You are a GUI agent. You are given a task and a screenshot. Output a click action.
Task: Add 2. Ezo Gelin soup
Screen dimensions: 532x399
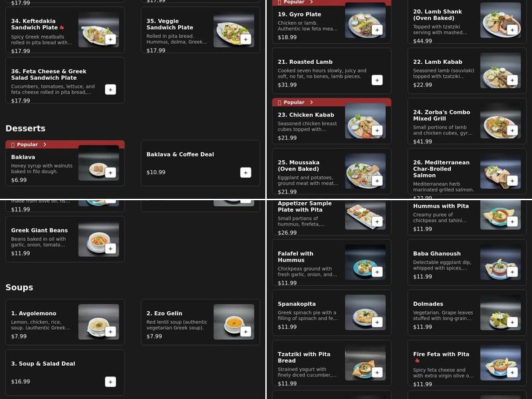tap(245, 331)
